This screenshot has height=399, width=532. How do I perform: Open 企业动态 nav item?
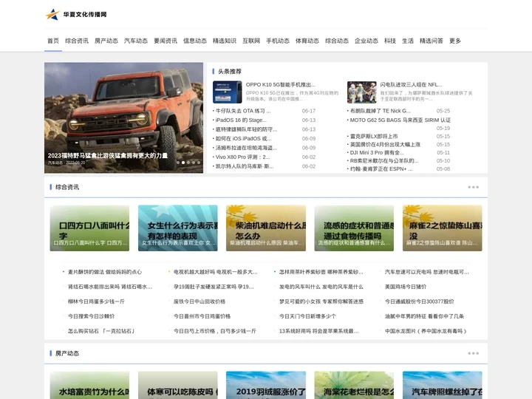[x=366, y=41]
